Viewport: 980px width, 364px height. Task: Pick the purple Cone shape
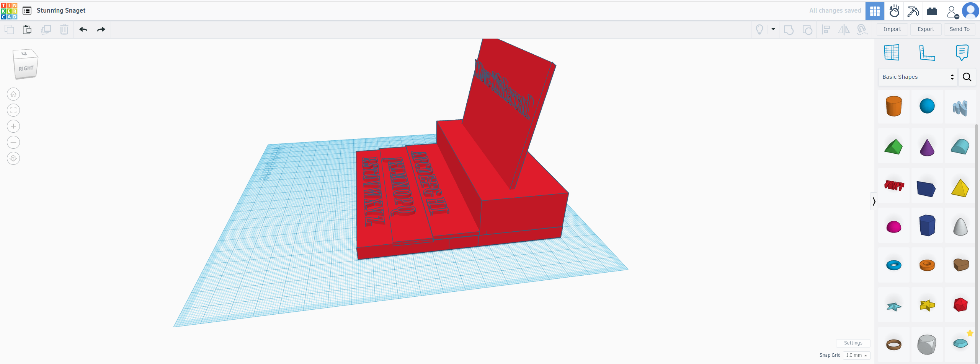tap(927, 147)
